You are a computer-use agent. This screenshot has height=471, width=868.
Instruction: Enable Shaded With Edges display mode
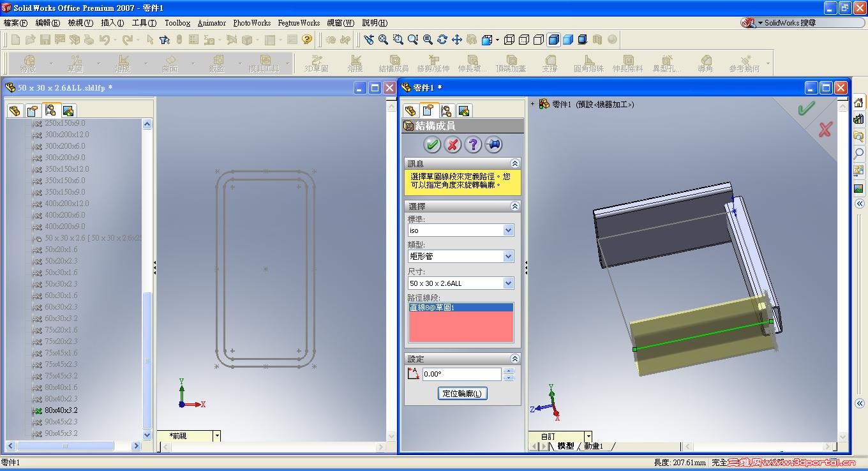point(553,40)
